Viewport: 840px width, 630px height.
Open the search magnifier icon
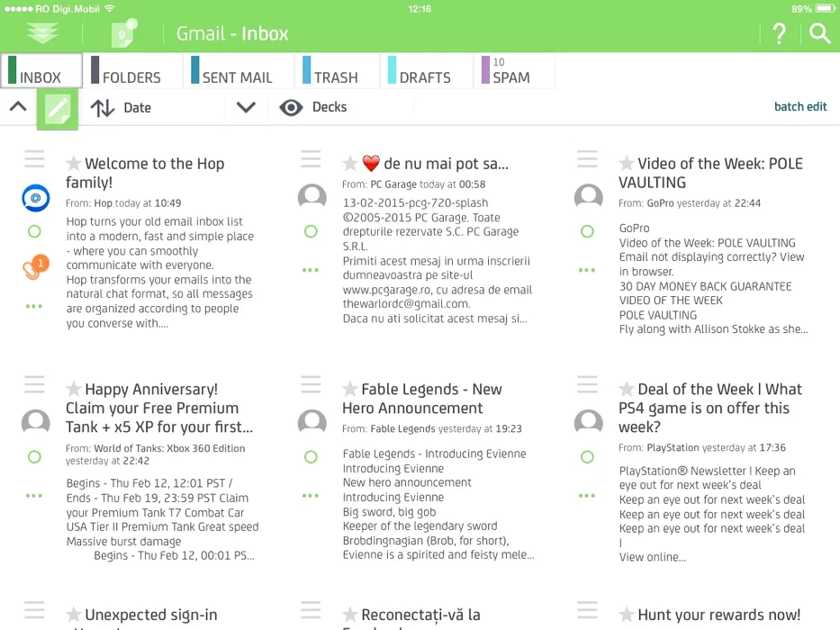click(819, 34)
